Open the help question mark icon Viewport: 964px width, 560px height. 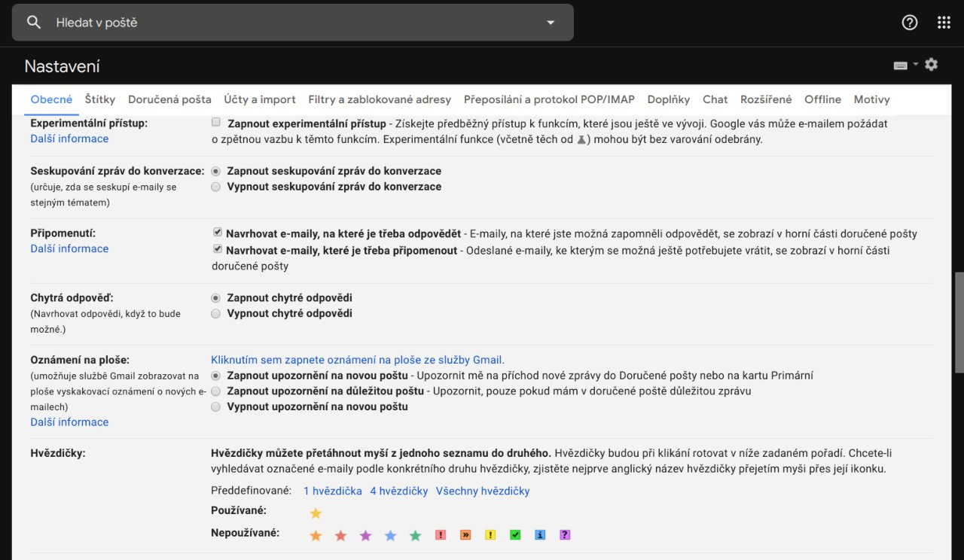click(x=910, y=23)
